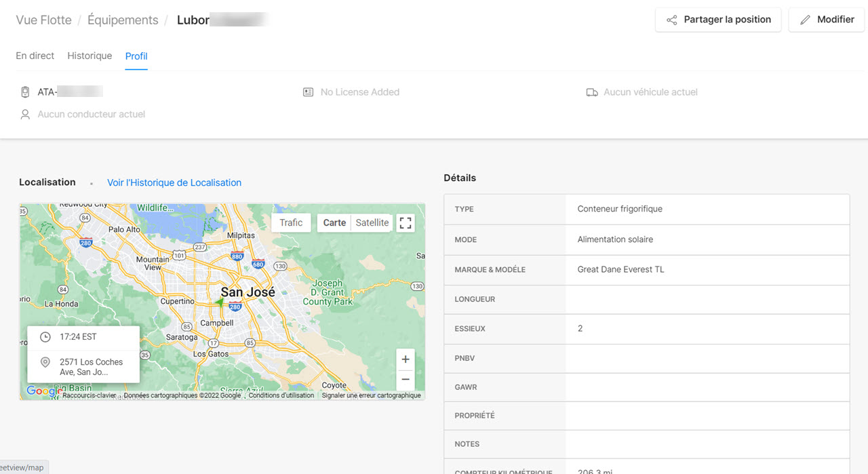868x474 pixels.
Task: Click Great Dane Everest TL value
Action: (620, 269)
